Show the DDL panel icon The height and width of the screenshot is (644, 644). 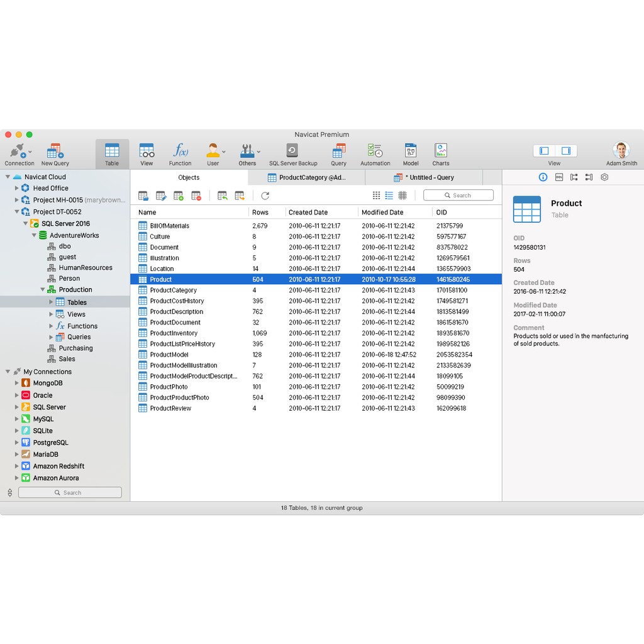pyautogui.click(x=558, y=177)
